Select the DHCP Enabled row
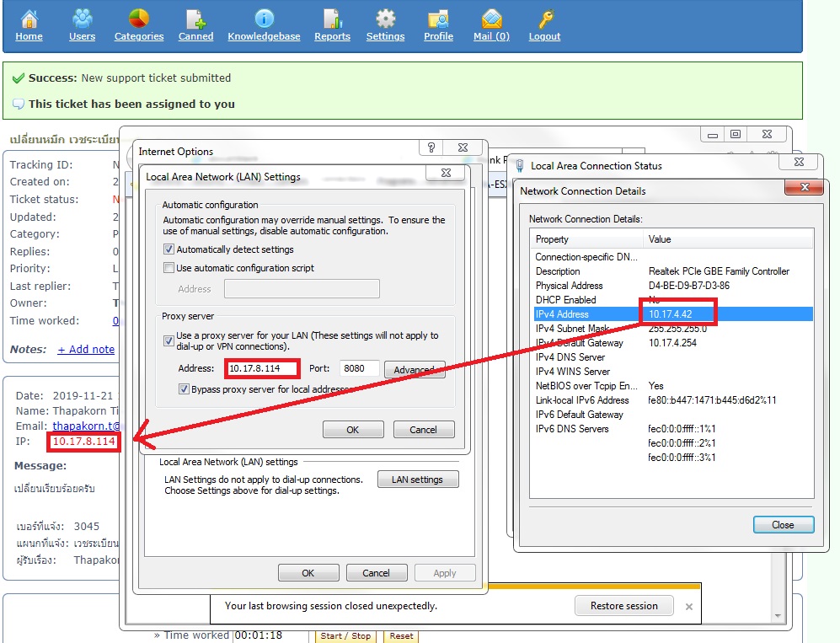This screenshot has width=840, height=643. [672, 300]
